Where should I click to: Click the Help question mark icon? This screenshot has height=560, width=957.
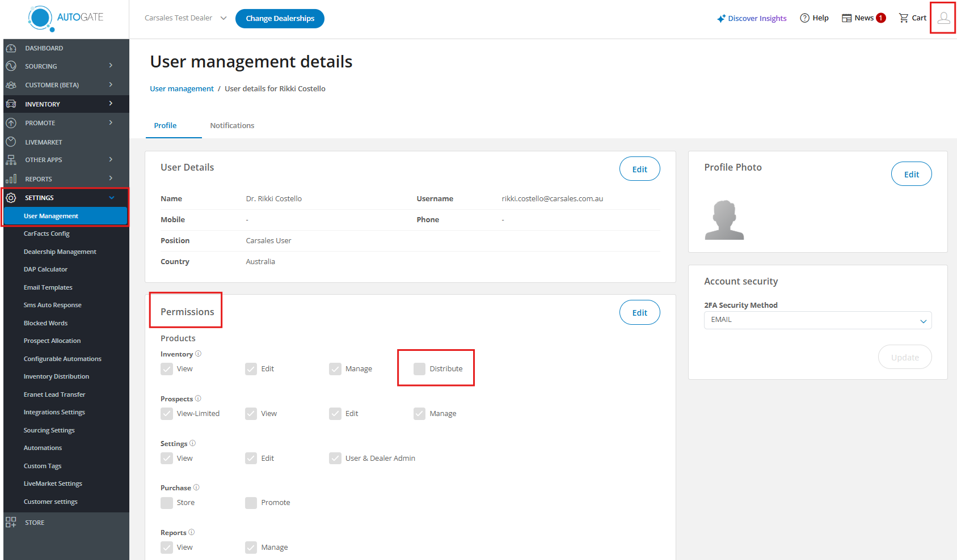pyautogui.click(x=804, y=18)
